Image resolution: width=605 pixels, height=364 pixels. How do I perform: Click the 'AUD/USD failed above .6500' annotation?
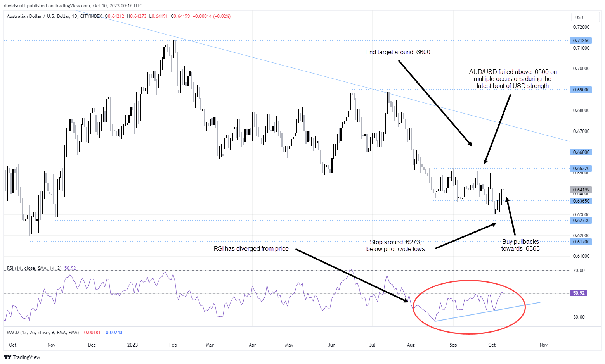click(513, 79)
